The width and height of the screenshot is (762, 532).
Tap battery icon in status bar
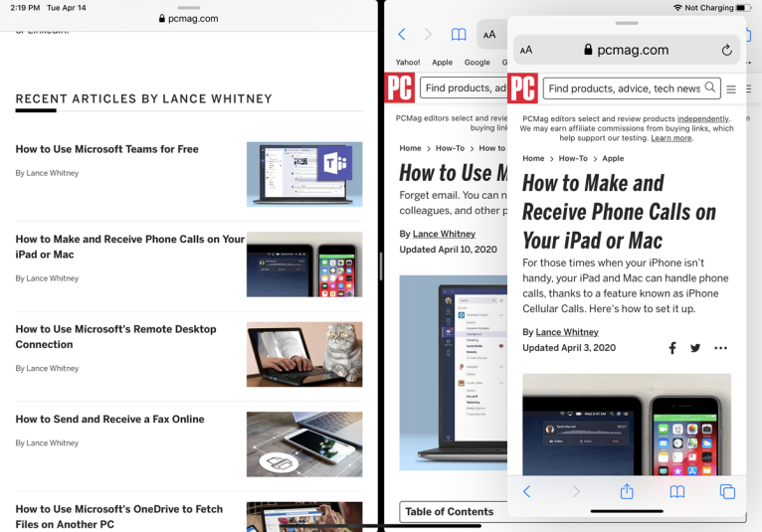tap(743, 8)
